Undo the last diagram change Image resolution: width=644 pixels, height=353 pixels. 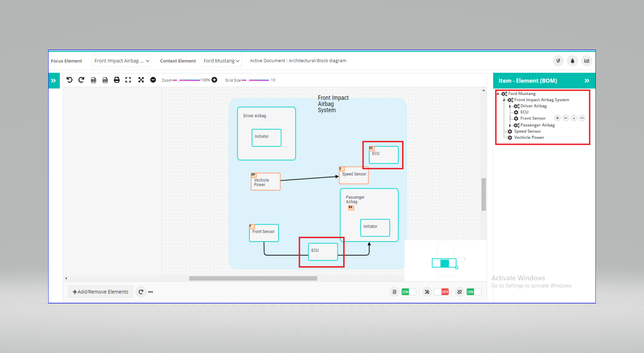pos(69,80)
